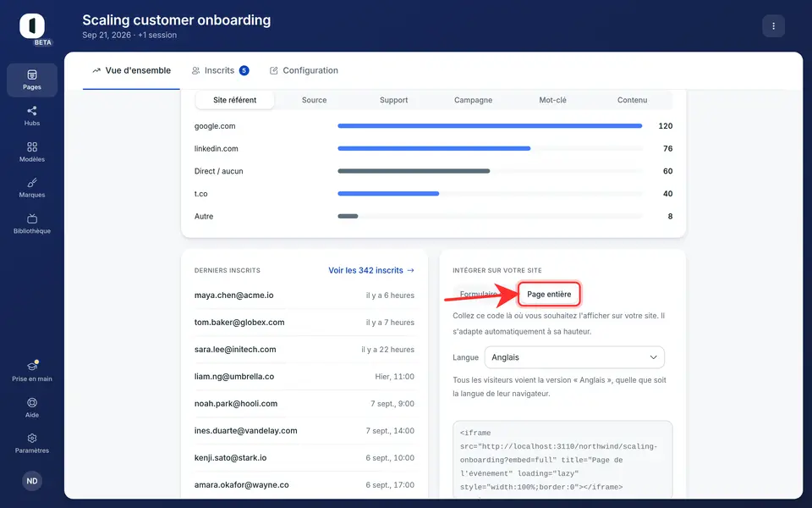Select the Contenu segment
The height and width of the screenshot is (508, 812).
tap(633, 100)
